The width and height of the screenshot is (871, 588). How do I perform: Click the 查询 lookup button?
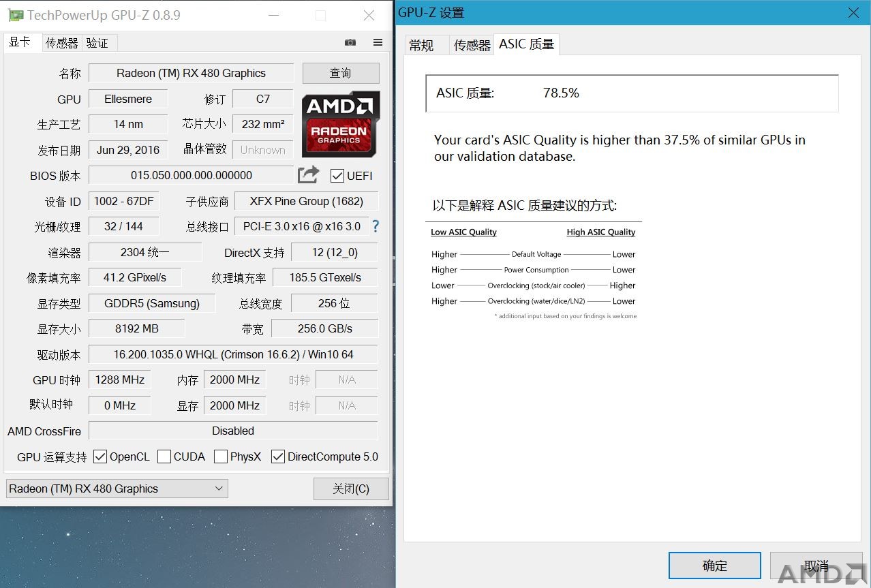341,73
